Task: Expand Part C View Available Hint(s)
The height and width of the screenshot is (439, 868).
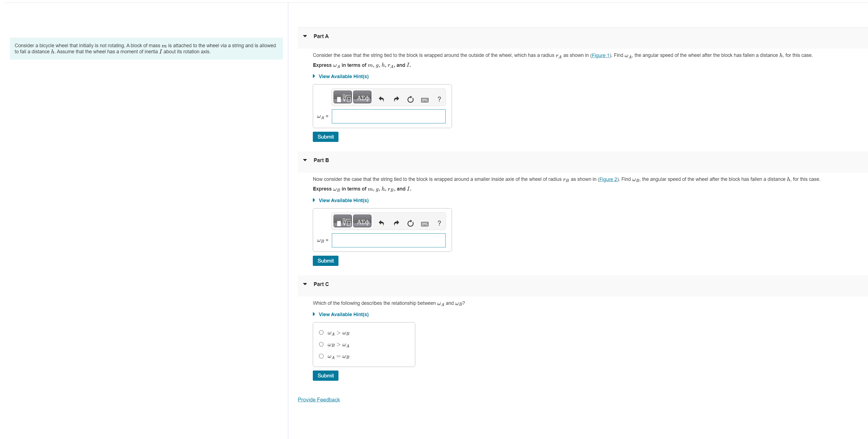Action: [343, 314]
